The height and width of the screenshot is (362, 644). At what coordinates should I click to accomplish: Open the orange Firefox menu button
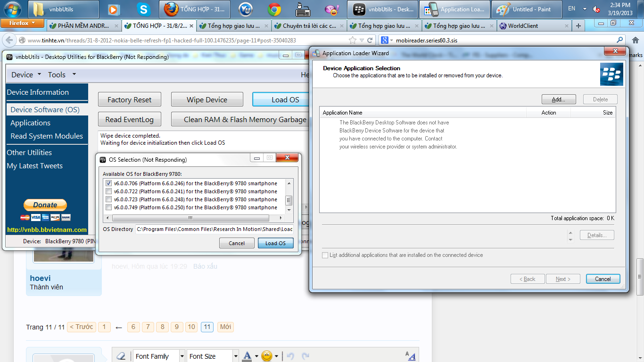(x=22, y=23)
